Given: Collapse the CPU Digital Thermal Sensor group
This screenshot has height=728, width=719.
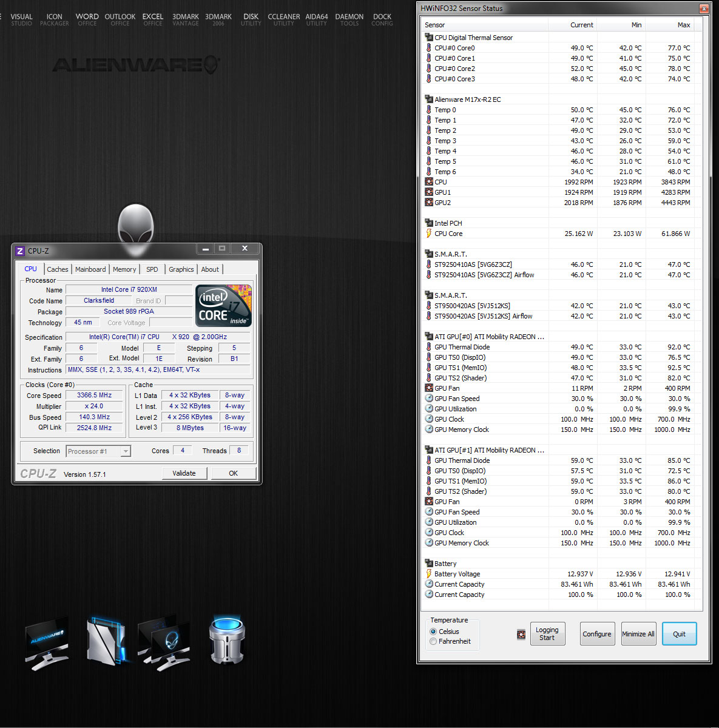Looking at the screenshot, I should (x=429, y=38).
